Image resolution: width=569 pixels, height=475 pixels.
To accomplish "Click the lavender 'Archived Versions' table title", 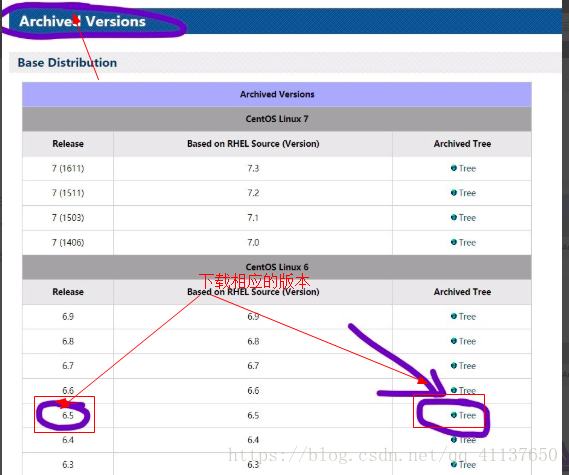I will pyautogui.click(x=277, y=94).
